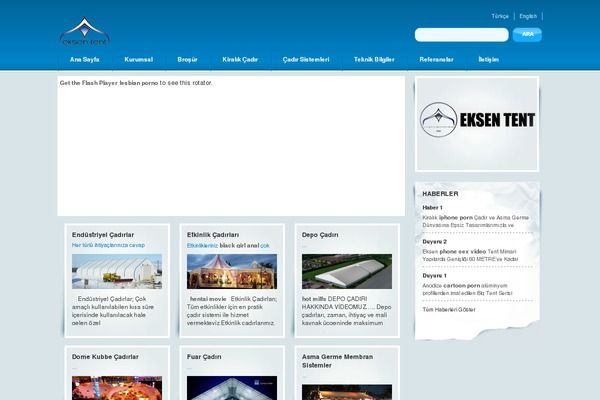The width and height of the screenshot is (600, 400).
Task: Go to the Broşür page
Action: tap(188, 60)
